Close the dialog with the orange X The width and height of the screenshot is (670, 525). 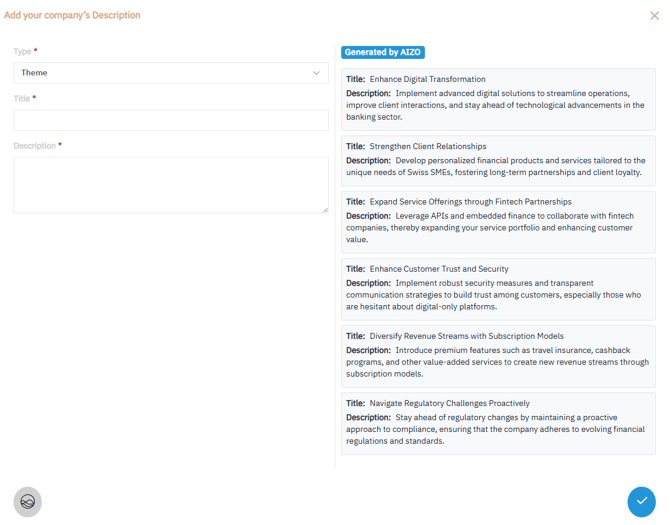[x=654, y=16]
